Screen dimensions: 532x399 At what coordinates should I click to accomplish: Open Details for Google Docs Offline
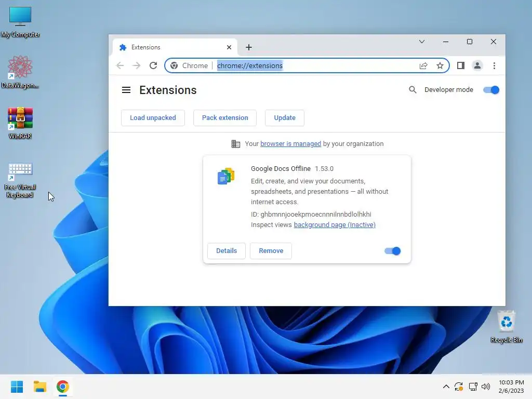click(x=227, y=251)
